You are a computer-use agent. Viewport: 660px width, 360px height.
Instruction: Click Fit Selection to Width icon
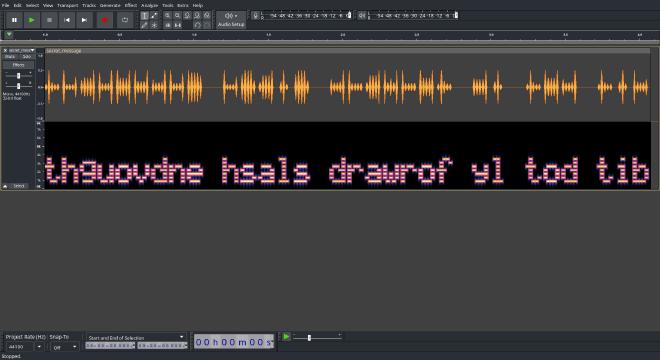point(187,16)
